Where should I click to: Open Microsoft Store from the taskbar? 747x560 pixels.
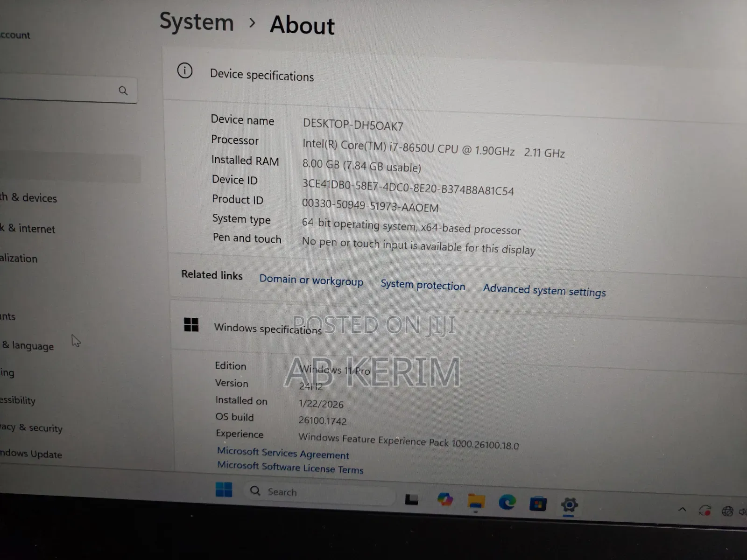[x=538, y=504]
